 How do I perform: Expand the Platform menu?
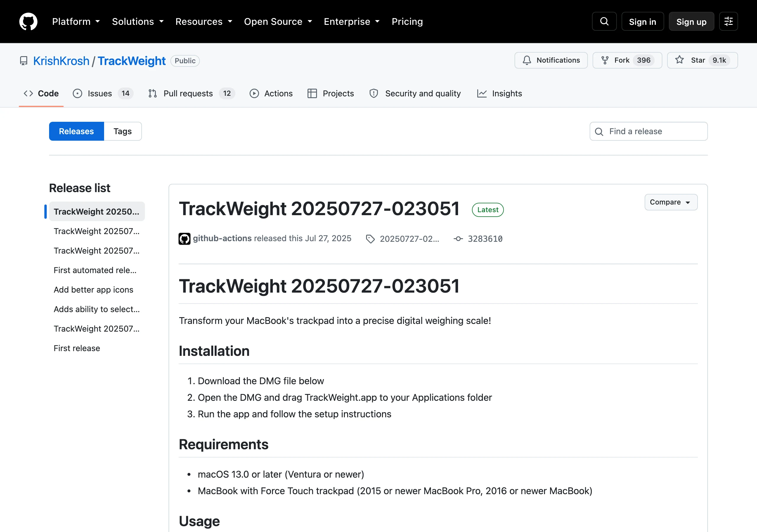tap(76, 21)
